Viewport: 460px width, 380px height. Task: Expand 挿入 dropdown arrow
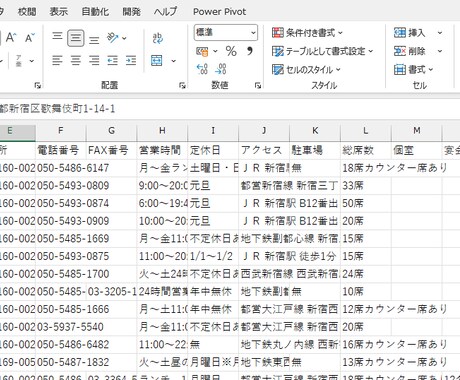pos(440,33)
